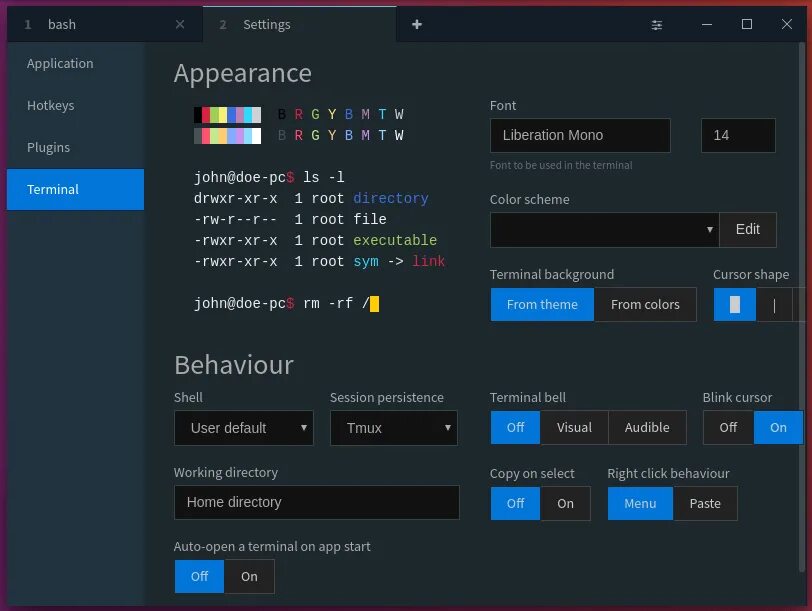Click the vertical scrollbar of settings

point(802,306)
